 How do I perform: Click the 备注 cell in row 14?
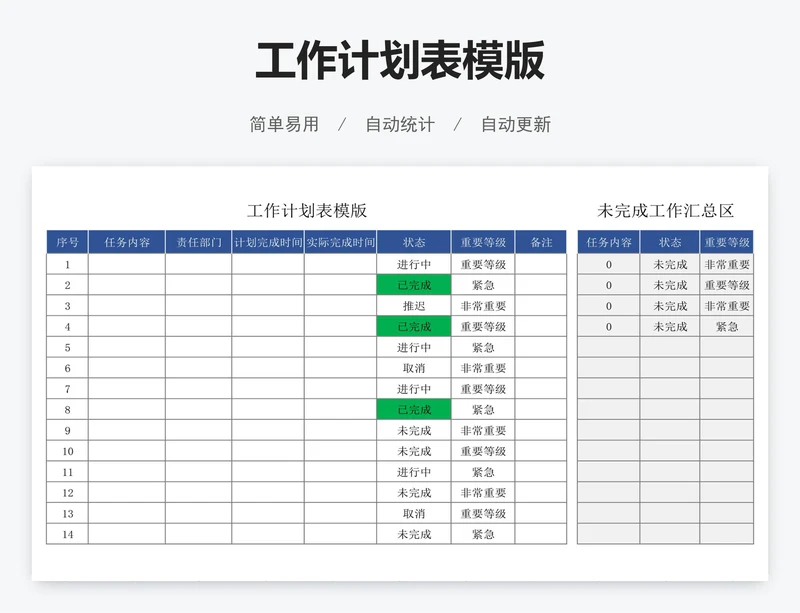pos(540,534)
